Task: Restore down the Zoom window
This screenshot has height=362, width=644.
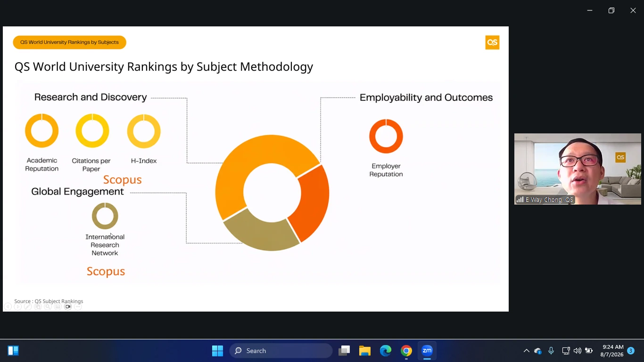Action: click(611, 10)
